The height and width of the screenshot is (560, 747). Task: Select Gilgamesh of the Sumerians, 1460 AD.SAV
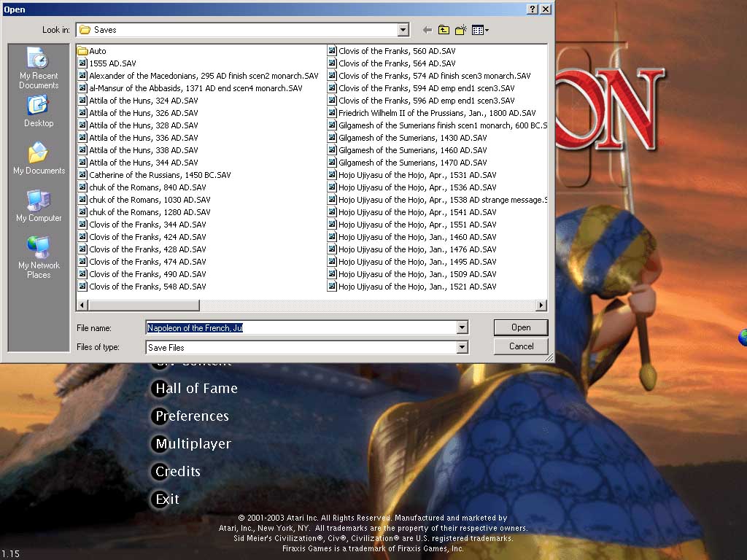point(413,150)
